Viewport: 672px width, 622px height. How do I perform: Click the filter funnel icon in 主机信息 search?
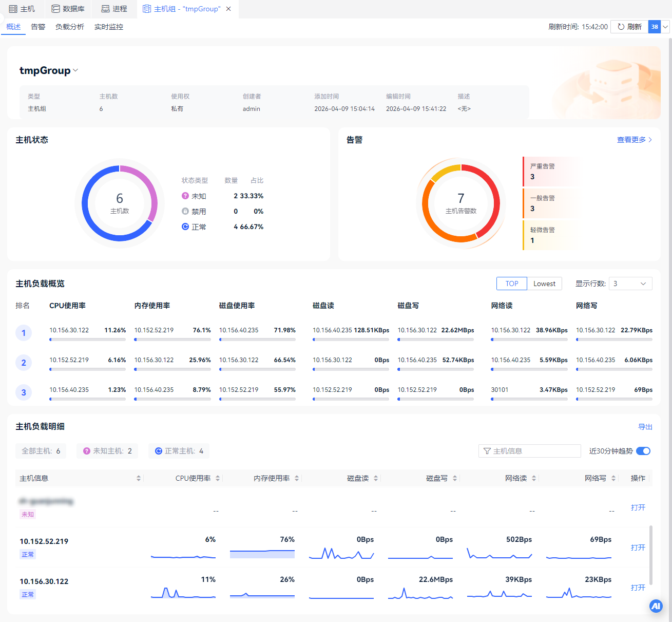487,451
